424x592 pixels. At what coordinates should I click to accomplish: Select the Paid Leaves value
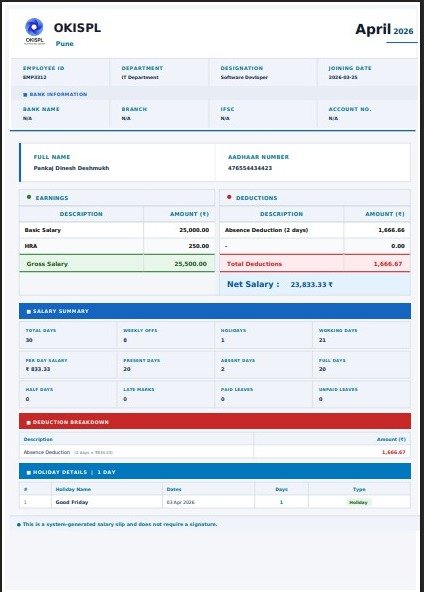coord(223,399)
